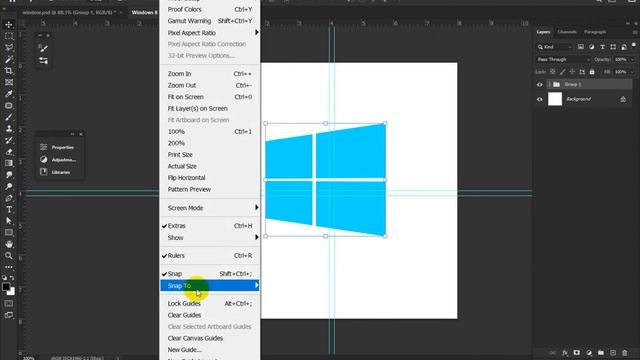Click the foreground color swatch

(6, 287)
